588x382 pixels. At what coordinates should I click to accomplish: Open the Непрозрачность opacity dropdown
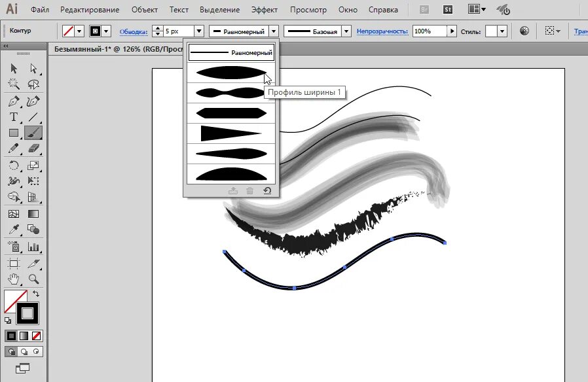452,31
